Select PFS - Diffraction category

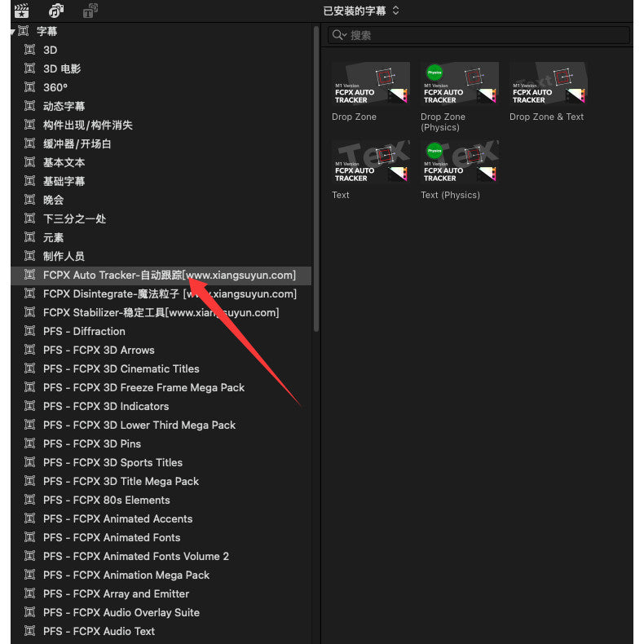(161, 332)
